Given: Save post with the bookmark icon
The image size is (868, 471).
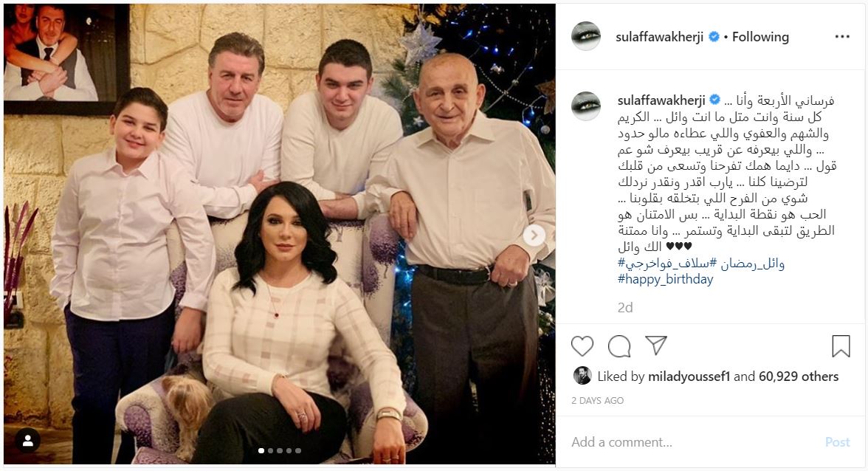Looking at the screenshot, I should point(841,346).
